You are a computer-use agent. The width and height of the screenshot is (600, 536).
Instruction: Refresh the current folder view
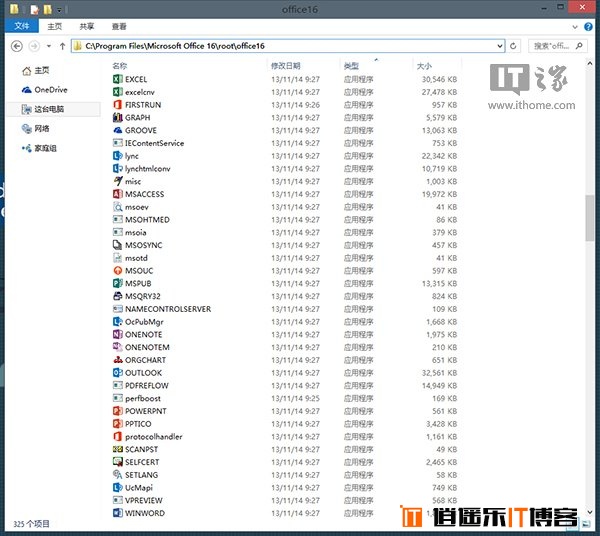513,46
